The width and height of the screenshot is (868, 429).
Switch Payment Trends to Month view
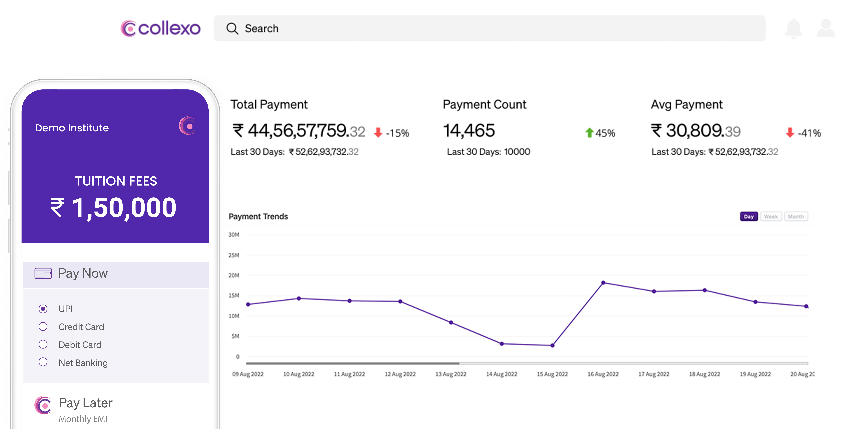click(796, 216)
